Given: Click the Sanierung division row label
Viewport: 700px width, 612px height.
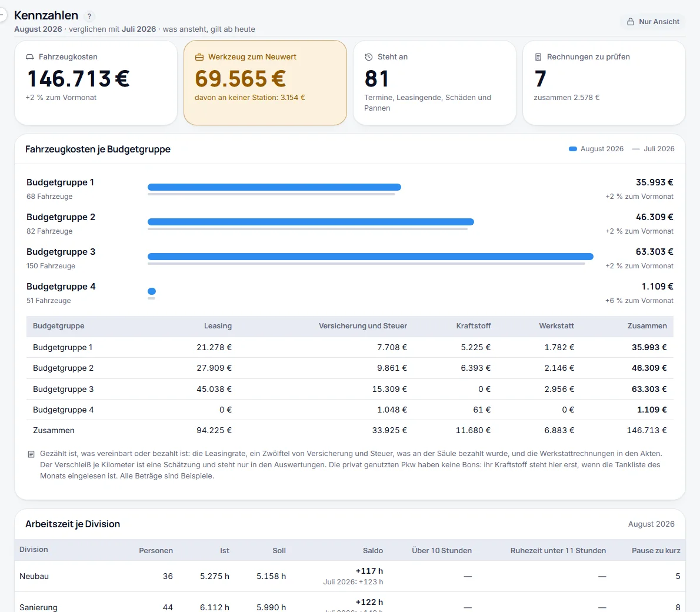Looking at the screenshot, I should 38,607.
